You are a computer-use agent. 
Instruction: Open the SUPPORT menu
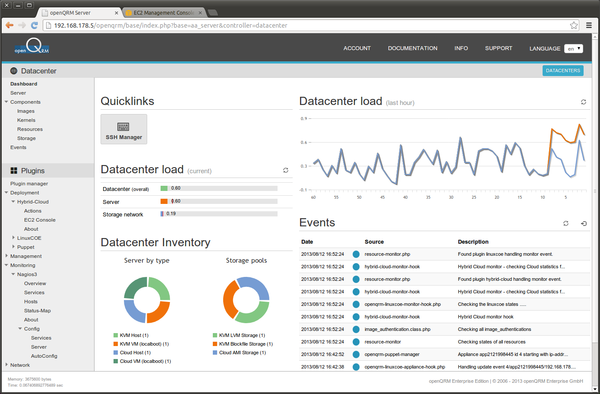[x=498, y=48]
